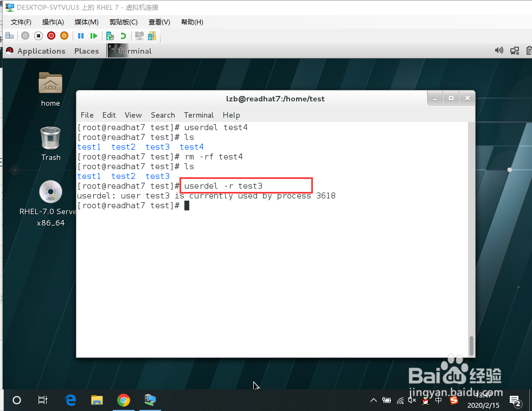
Task: Open the 查看(V) menu
Action: point(159,22)
